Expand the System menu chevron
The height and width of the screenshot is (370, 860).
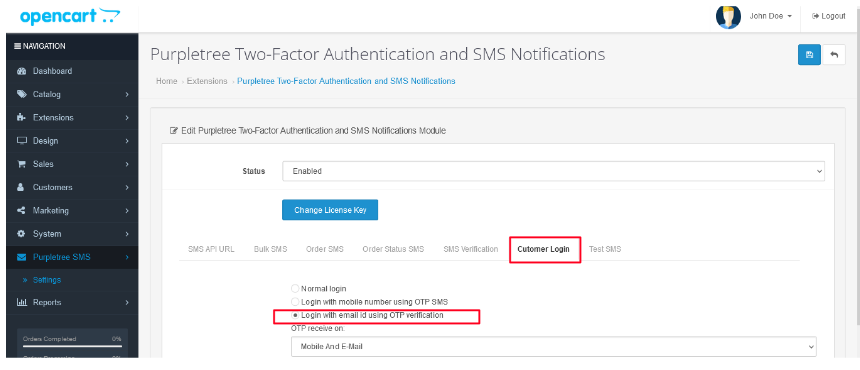point(127,234)
